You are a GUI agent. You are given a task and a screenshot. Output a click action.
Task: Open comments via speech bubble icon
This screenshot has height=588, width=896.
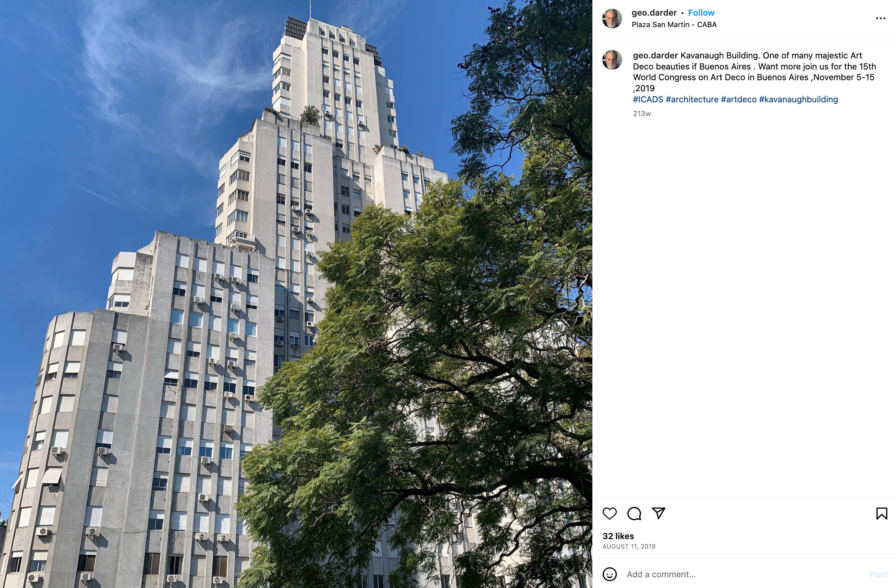pos(634,514)
